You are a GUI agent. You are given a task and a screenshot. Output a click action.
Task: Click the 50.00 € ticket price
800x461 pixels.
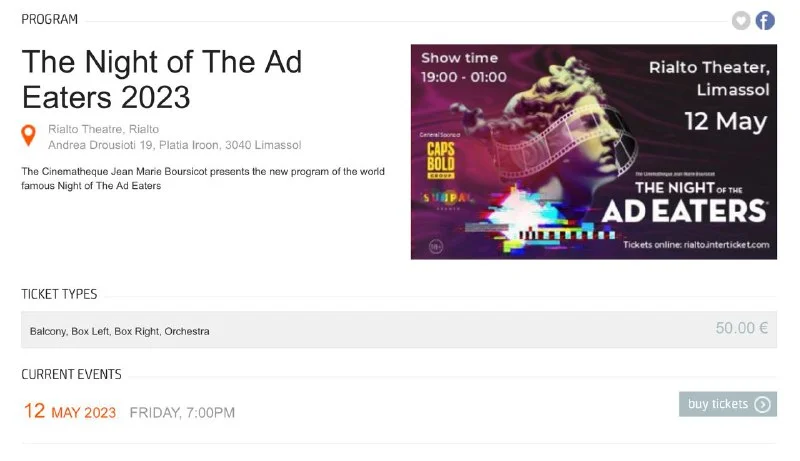pyautogui.click(x=741, y=328)
